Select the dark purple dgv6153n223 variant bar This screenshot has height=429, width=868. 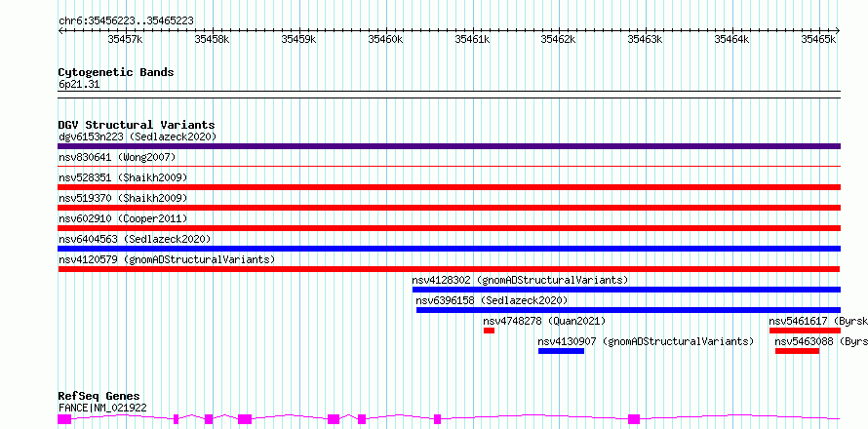[449, 146]
